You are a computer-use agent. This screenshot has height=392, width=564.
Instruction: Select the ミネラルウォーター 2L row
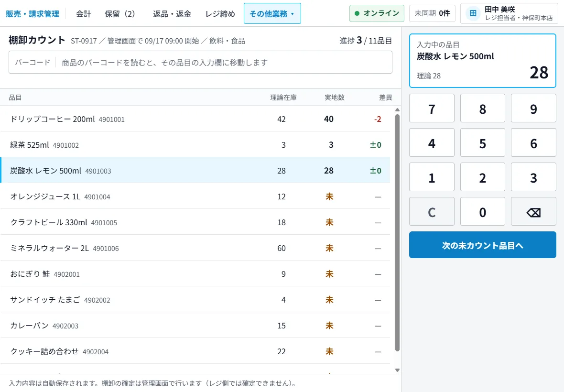point(195,248)
